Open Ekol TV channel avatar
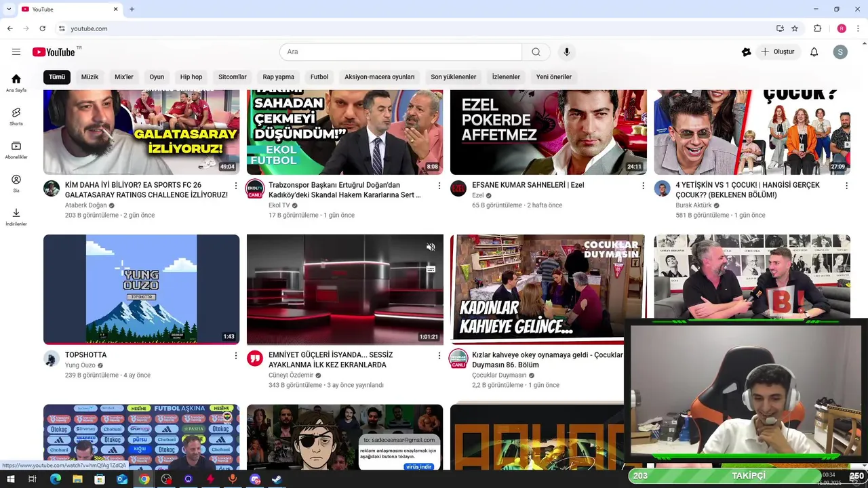The width and height of the screenshot is (868, 488). (x=255, y=188)
